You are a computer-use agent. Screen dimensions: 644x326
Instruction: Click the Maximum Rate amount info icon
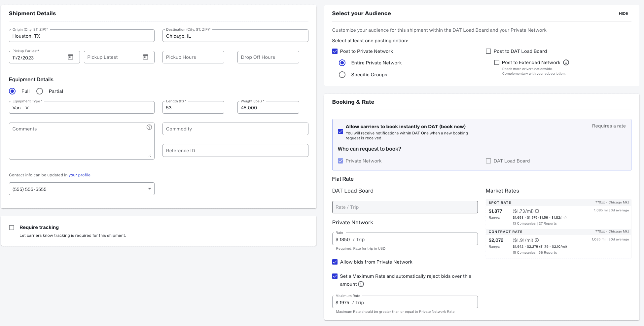coord(361,284)
